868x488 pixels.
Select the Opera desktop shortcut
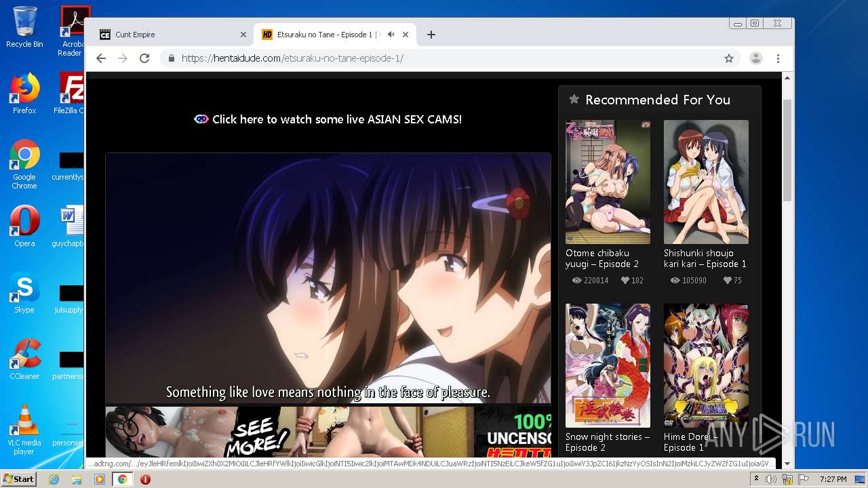click(24, 226)
